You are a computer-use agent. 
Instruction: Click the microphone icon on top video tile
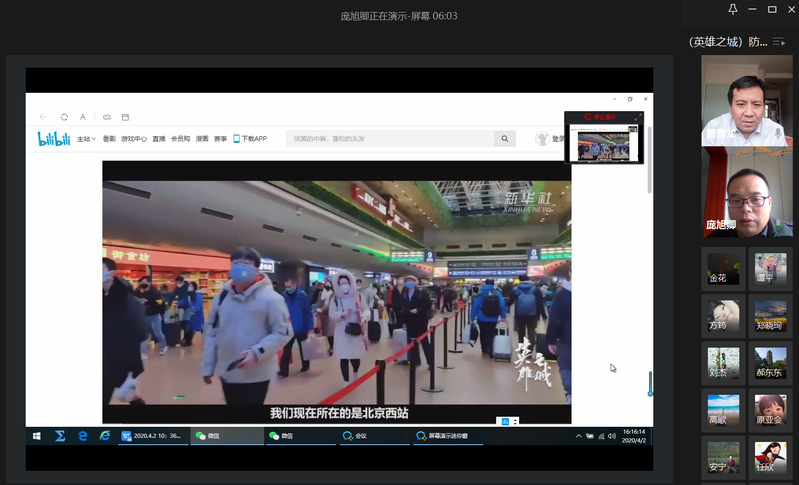[x=779, y=132]
